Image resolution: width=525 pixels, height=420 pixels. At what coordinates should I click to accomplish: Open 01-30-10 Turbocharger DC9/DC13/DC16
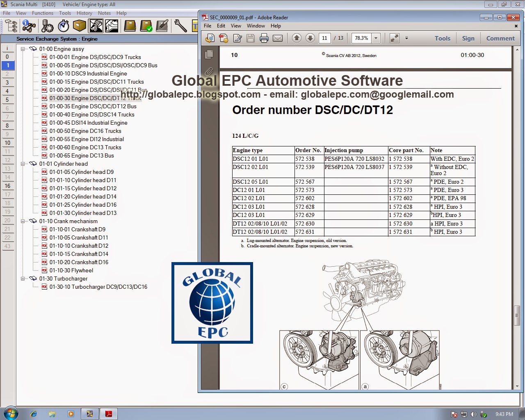98,287
